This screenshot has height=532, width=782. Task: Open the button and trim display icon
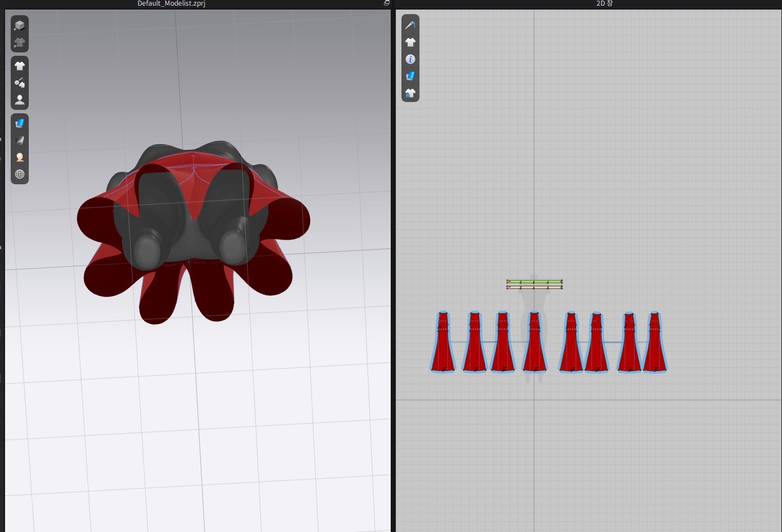20,83
